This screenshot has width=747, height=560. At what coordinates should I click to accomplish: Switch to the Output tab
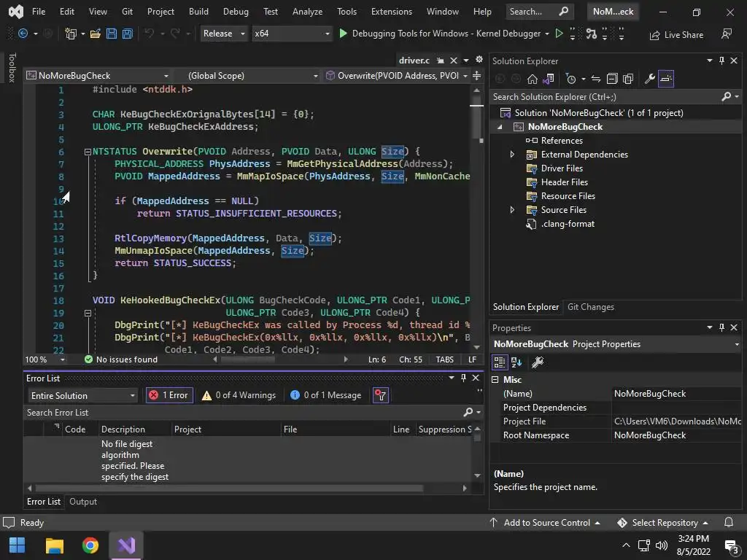83,501
